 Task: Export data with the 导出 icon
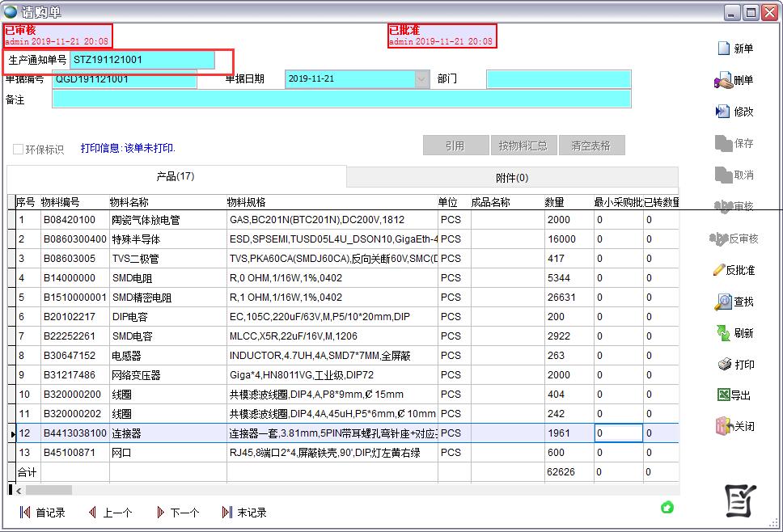click(x=723, y=395)
